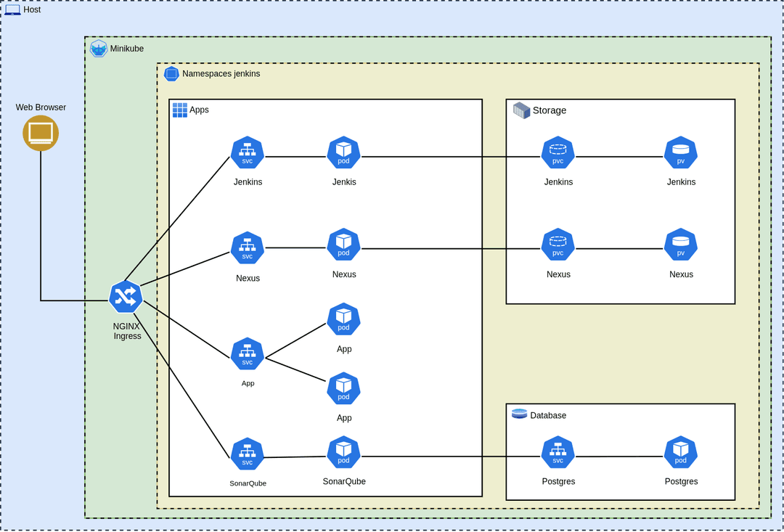Click the App svc icon
This screenshot has height=532, width=784.
click(248, 354)
